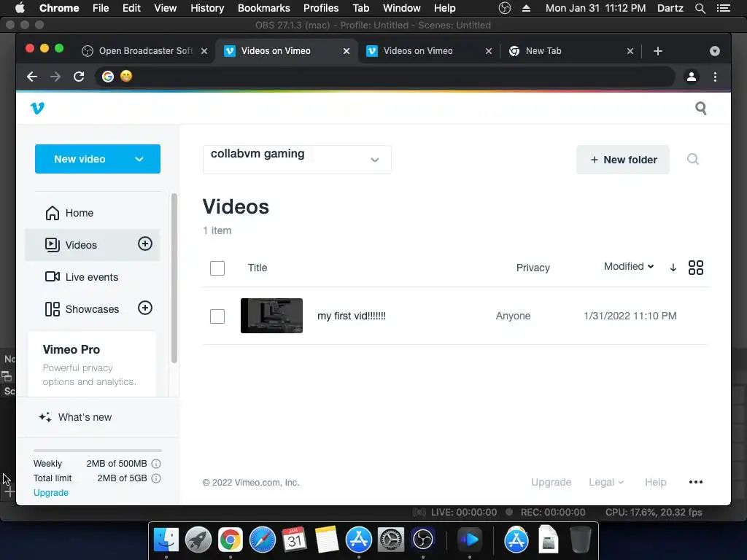Create a showcase with the plus icon beside Showcases
The image size is (747, 560).
click(145, 308)
